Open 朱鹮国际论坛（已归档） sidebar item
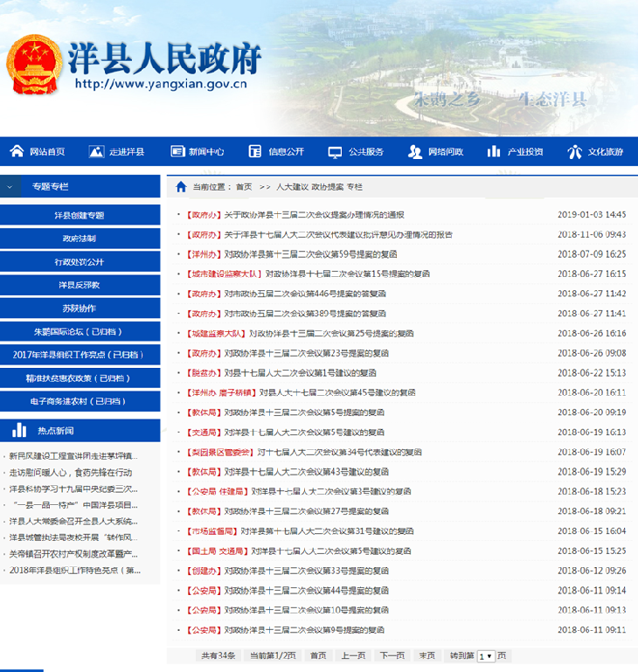This screenshot has height=672, width=638. tap(80, 331)
